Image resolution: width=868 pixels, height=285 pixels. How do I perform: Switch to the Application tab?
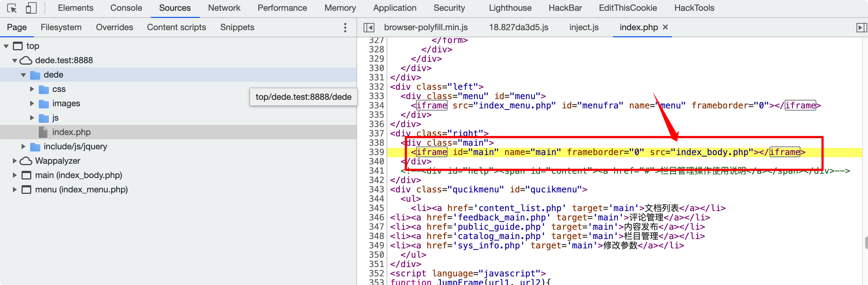(395, 8)
